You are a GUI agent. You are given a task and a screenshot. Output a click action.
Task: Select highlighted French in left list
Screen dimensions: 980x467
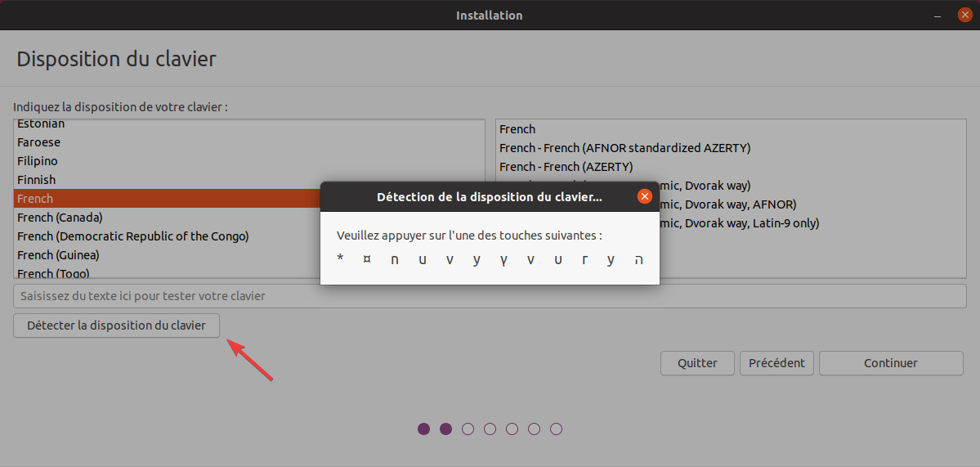click(x=163, y=199)
